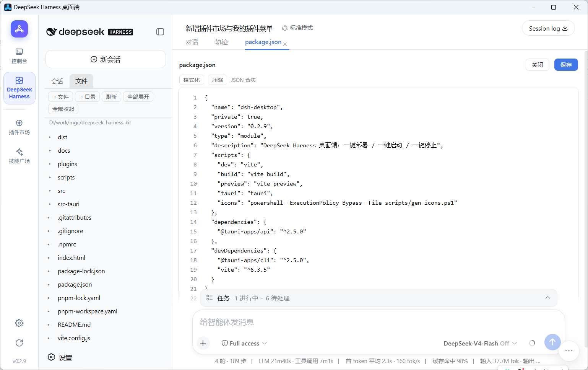
Task: Click the + 目录 new directory button
Action: click(88, 97)
